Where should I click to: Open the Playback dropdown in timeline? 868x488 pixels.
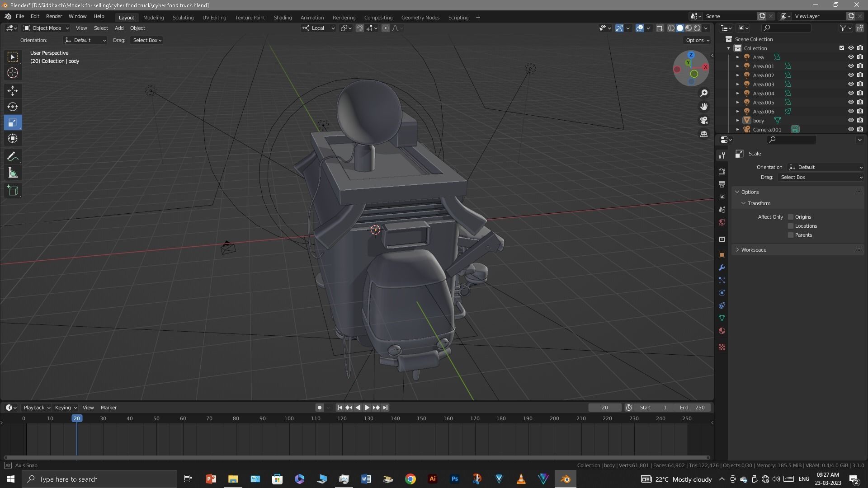[x=37, y=408]
